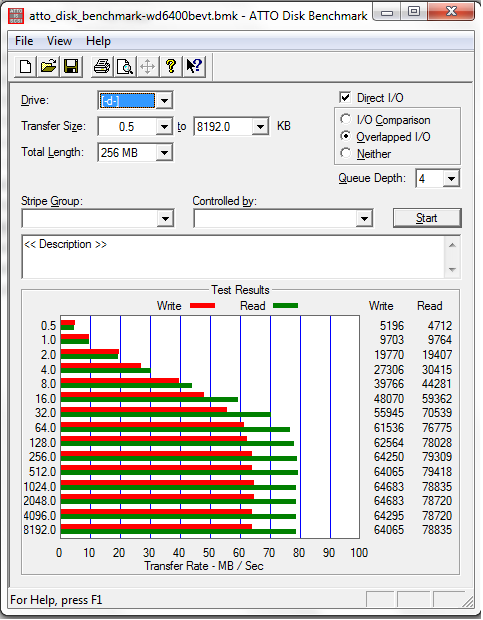Click the red Write legend swatch
Viewport: 483px width, 620px height.
pos(202,306)
